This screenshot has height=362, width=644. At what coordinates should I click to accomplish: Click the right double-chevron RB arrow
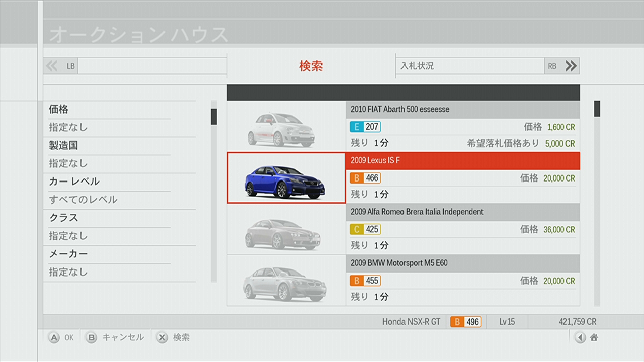[x=571, y=66]
